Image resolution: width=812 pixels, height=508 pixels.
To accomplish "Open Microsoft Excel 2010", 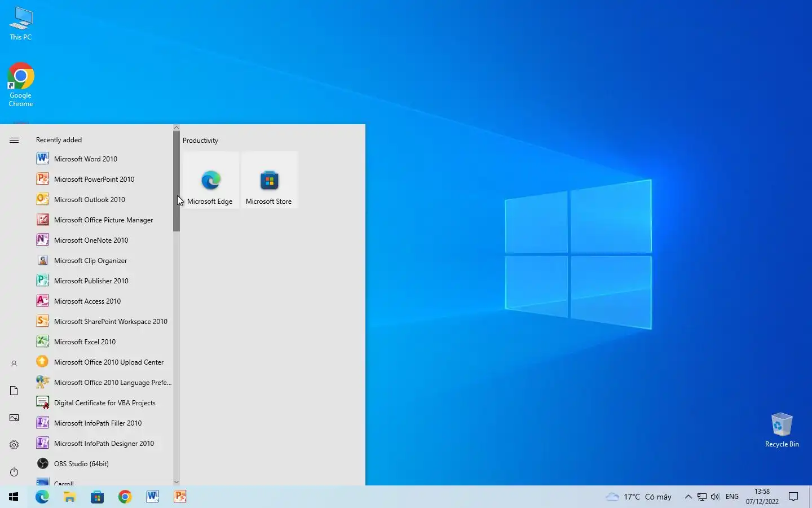I will click(103, 342).
